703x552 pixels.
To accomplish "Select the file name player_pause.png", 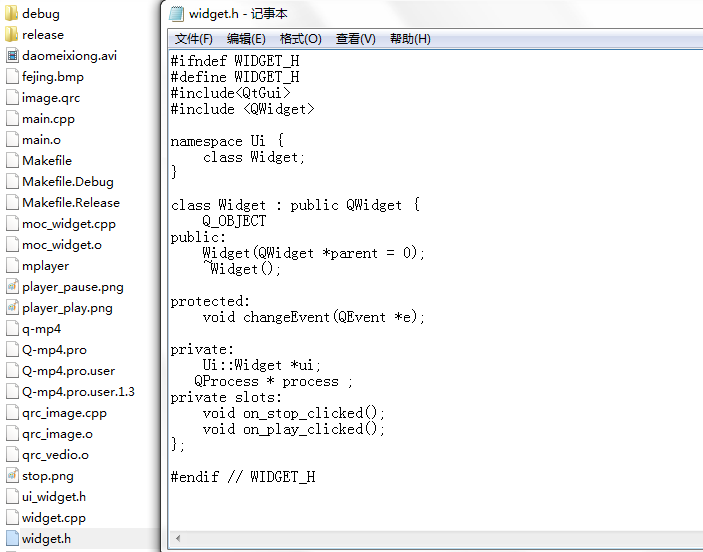I will [x=73, y=287].
